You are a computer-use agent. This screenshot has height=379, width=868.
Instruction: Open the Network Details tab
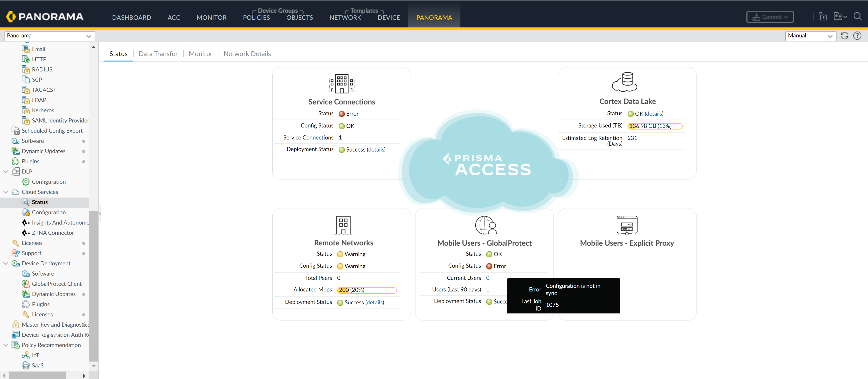[247, 54]
